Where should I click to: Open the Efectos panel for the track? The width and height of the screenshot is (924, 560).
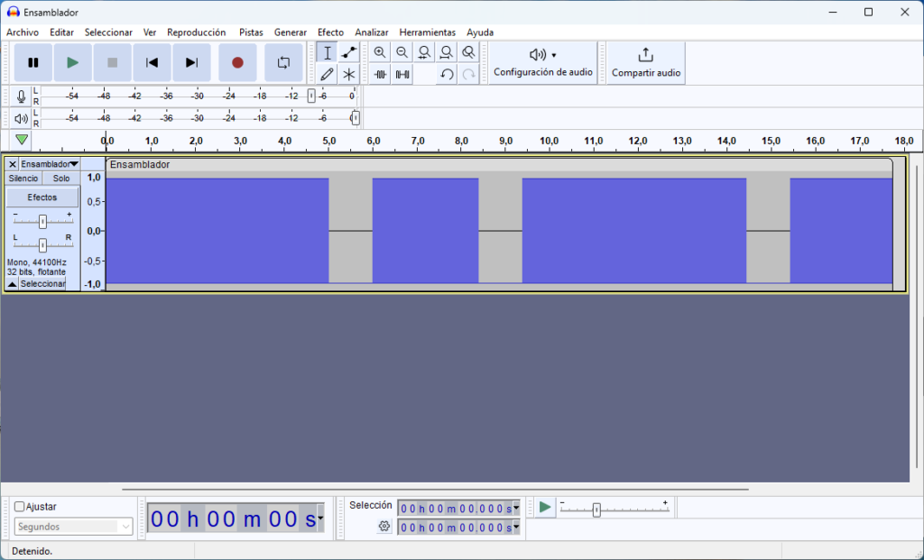click(x=42, y=197)
